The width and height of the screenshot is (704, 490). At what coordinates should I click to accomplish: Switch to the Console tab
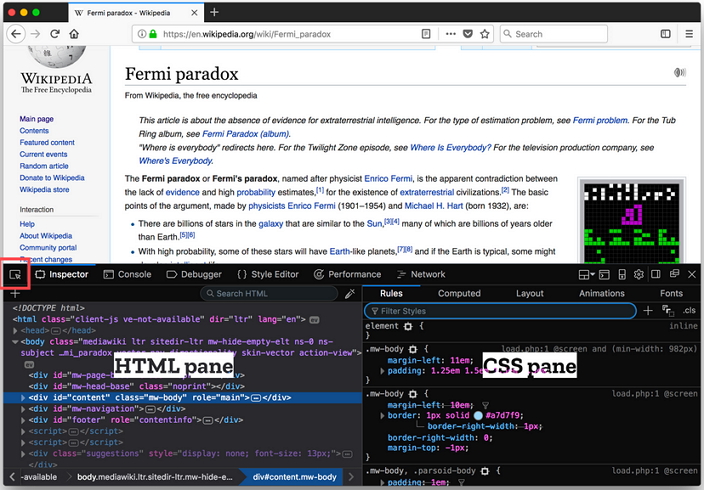click(128, 274)
